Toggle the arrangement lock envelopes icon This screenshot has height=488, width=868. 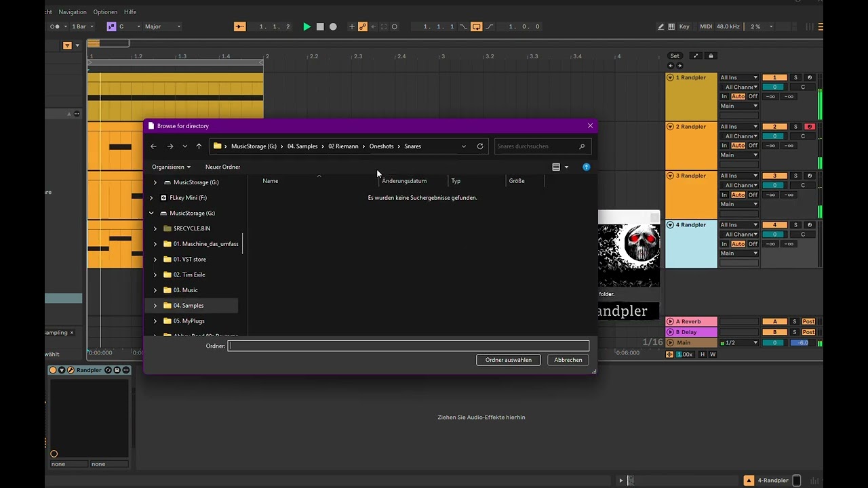[711, 56]
